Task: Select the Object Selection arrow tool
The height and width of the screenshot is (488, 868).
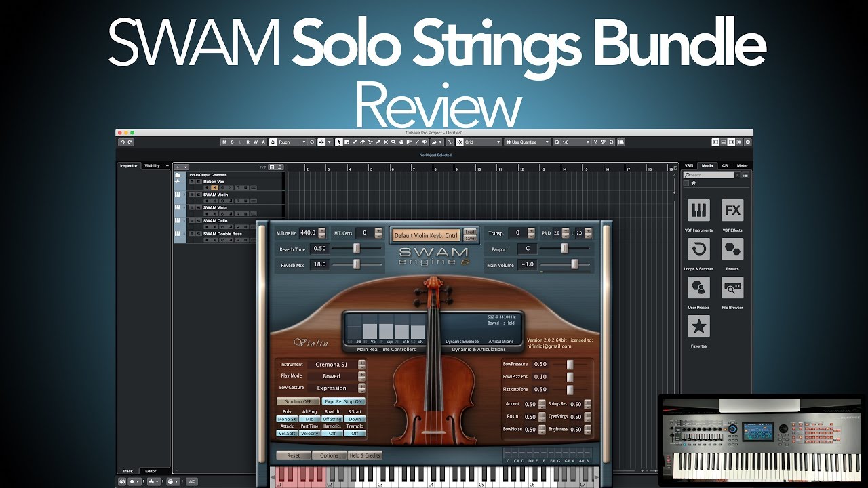Action: (x=339, y=142)
